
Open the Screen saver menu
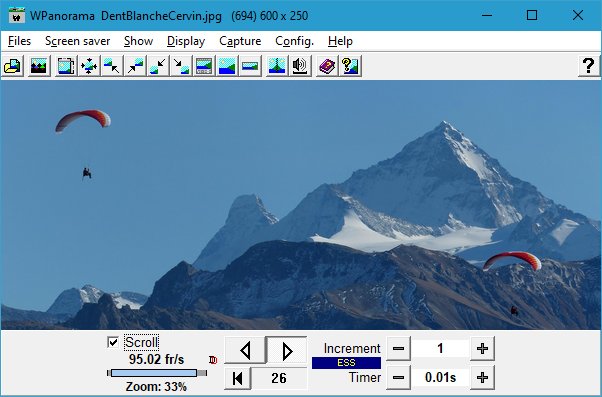coord(78,41)
